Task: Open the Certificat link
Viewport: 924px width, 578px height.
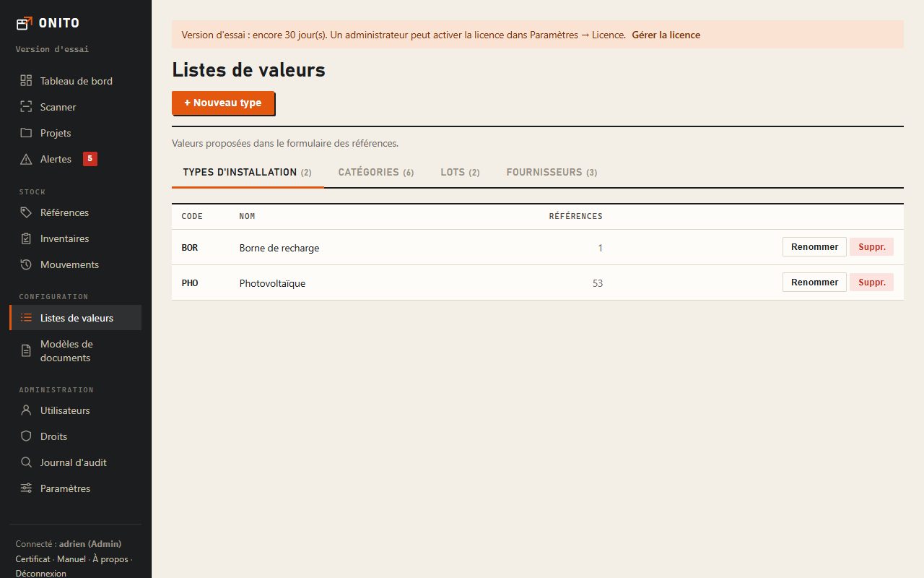Action: coord(33,559)
